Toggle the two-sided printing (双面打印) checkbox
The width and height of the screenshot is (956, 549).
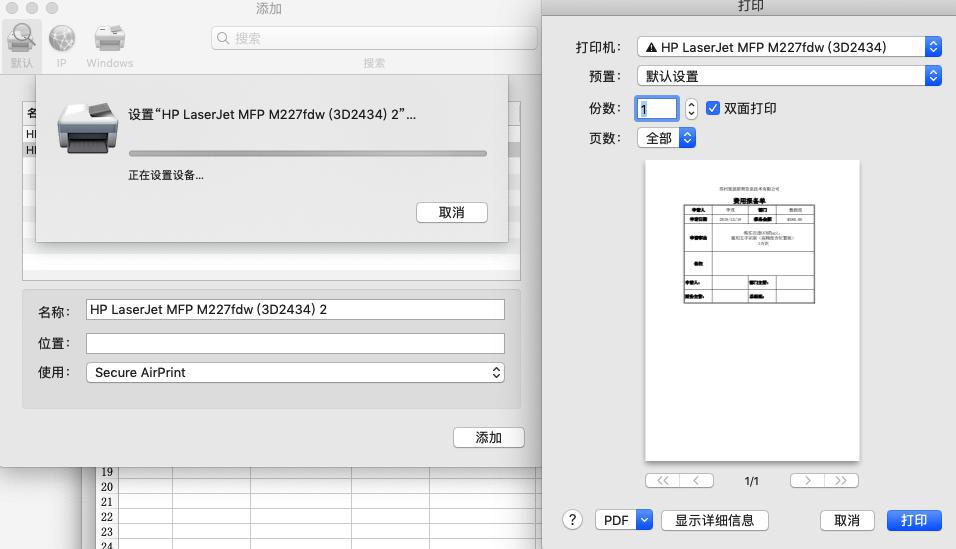[x=713, y=108]
